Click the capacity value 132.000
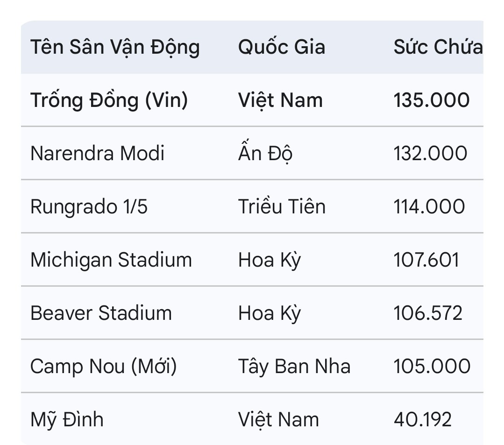 [430, 154]
